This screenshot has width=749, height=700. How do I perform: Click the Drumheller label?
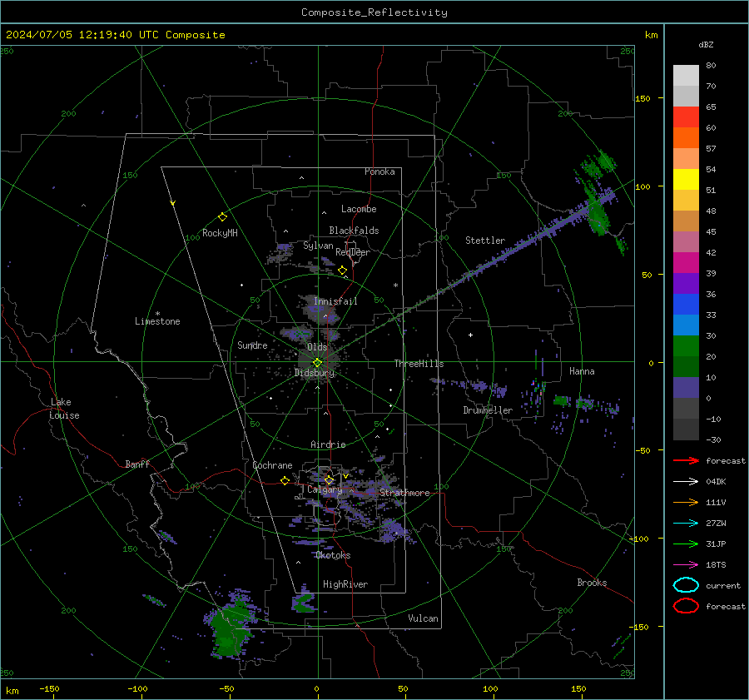pos(488,410)
